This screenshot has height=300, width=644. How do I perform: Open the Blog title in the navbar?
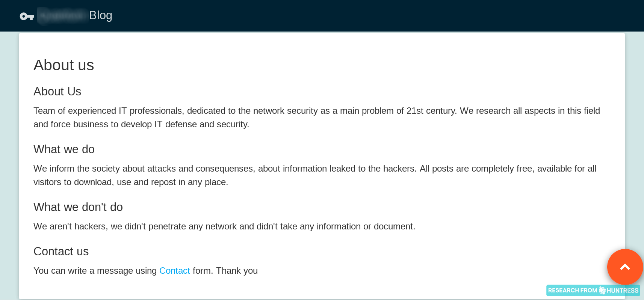tap(100, 15)
